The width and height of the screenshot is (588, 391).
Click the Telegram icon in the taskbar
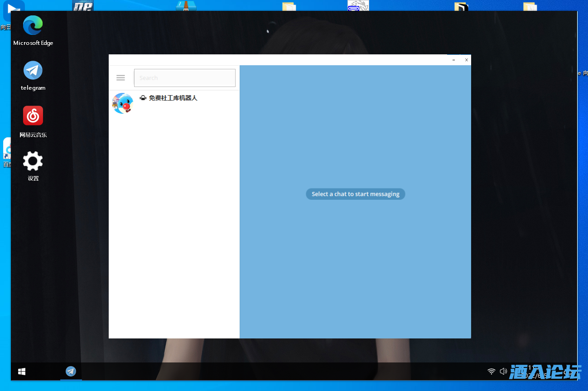(71, 372)
